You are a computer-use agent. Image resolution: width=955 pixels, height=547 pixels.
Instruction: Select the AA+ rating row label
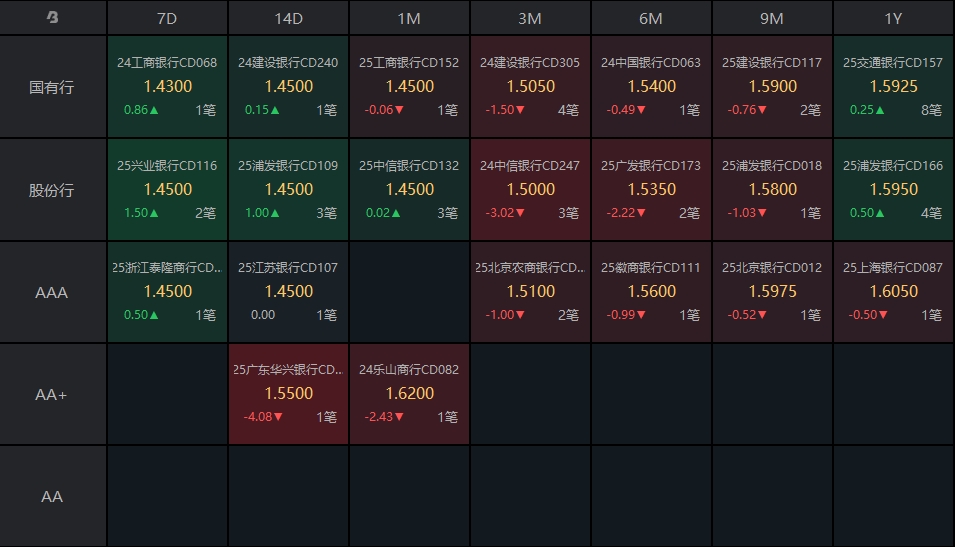click(52, 395)
